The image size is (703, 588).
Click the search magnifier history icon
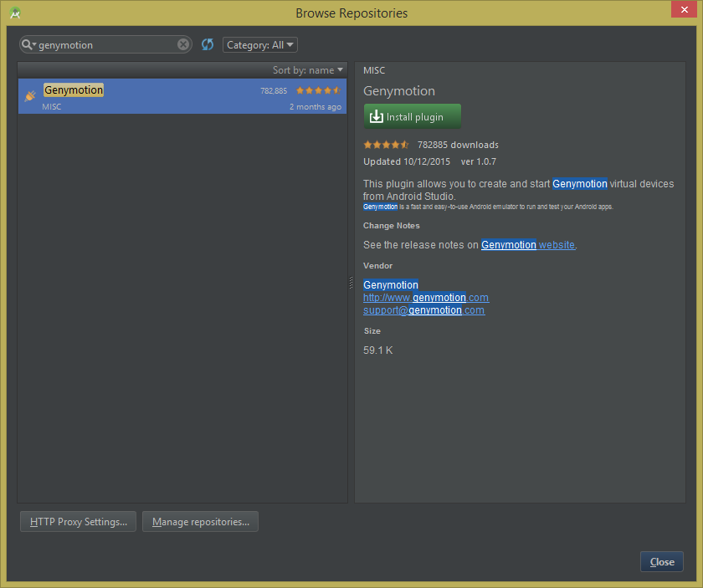tap(28, 45)
